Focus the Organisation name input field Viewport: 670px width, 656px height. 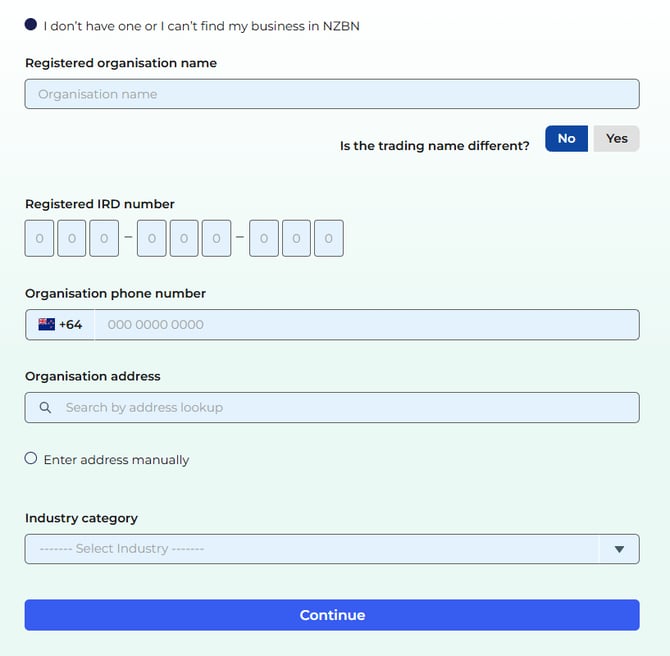click(x=331, y=94)
